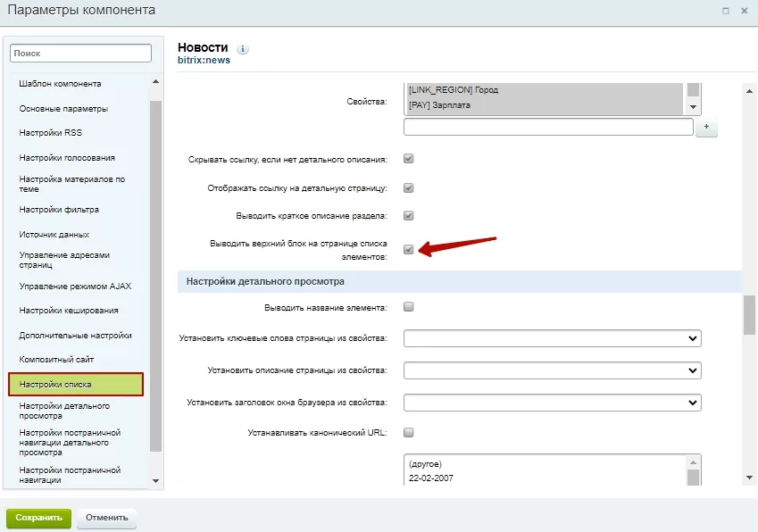Open описание страницы из свойства dropdown
Image resolution: width=758 pixels, height=532 pixels.
[552, 370]
